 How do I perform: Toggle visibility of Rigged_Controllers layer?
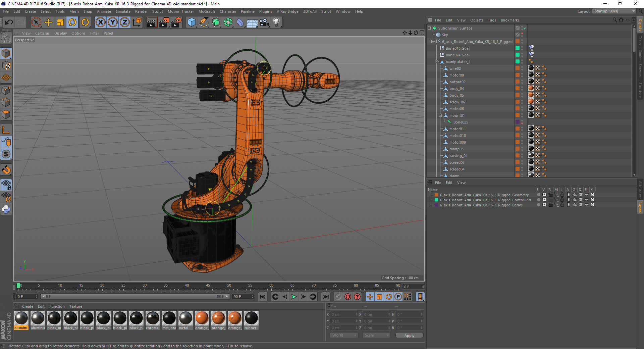544,200
